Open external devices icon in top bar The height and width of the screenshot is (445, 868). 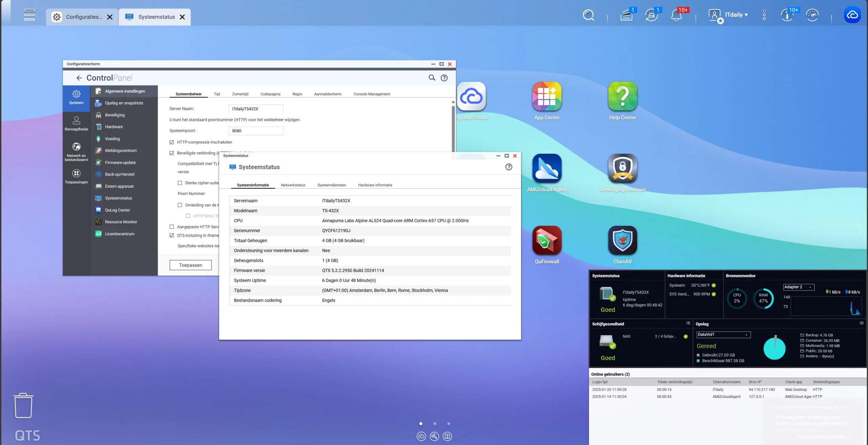pos(651,15)
